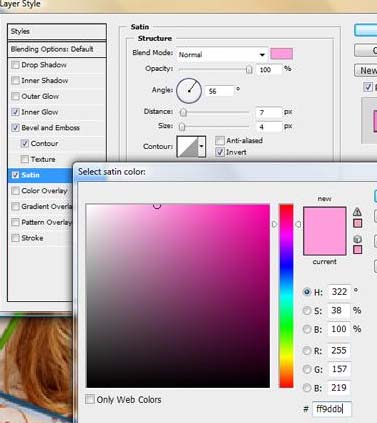
Task: Click the Size value field
Action: coord(269,127)
